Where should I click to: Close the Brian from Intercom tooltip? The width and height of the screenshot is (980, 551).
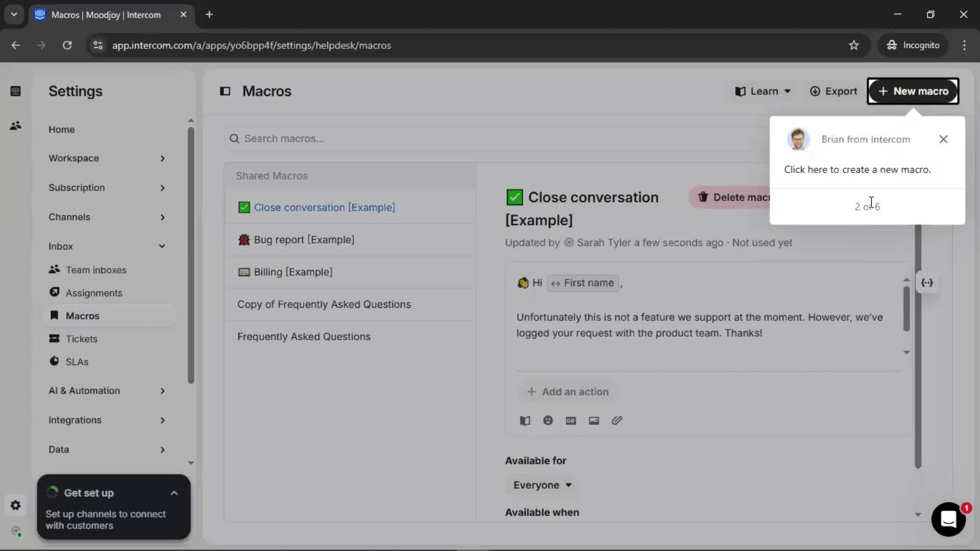click(x=943, y=139)
